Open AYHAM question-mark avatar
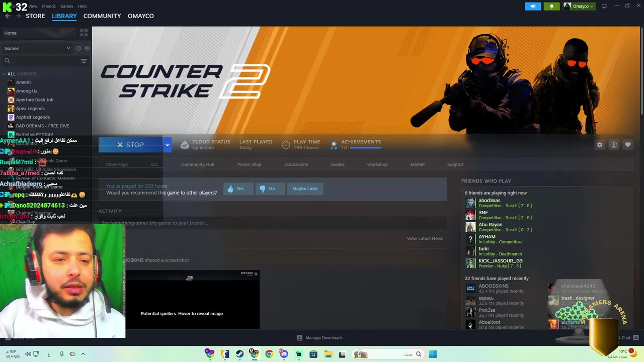The image size is (644, 362). (470, 239)
